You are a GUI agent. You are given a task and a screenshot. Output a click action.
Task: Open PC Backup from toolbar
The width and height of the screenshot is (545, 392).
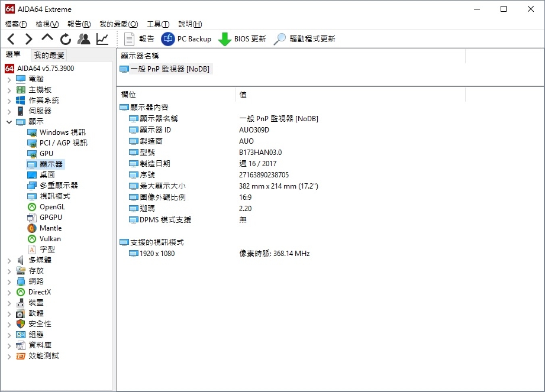click(x=186, y=39)
